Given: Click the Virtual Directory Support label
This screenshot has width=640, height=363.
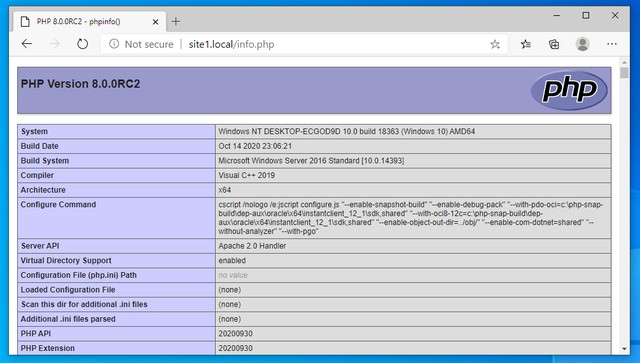Looking at the screenshot, I should tap(66, 261).
